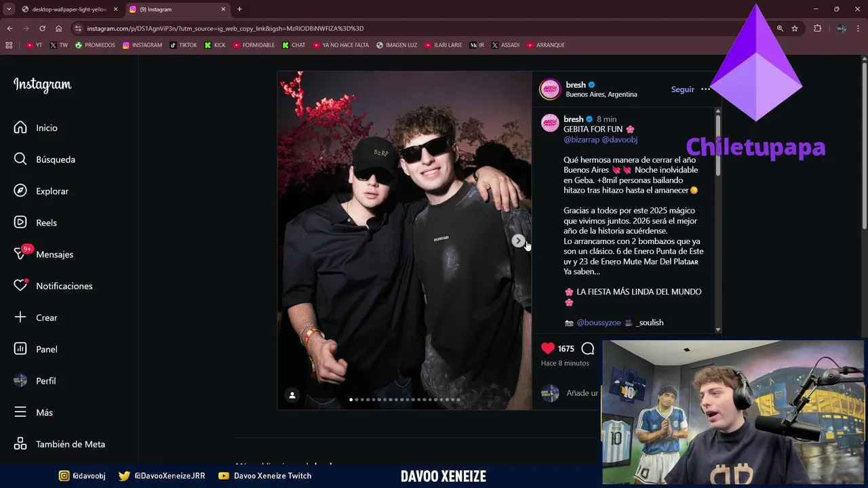The width and height of the screenshot is (868, 488).
Task: Open the TIKTOK bookmark
Action: click(183, 45)
